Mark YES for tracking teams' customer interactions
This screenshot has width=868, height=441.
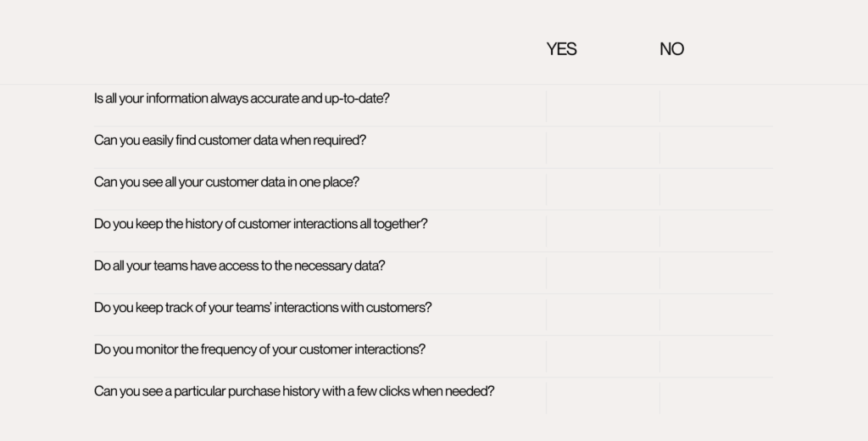coord(603,315)
